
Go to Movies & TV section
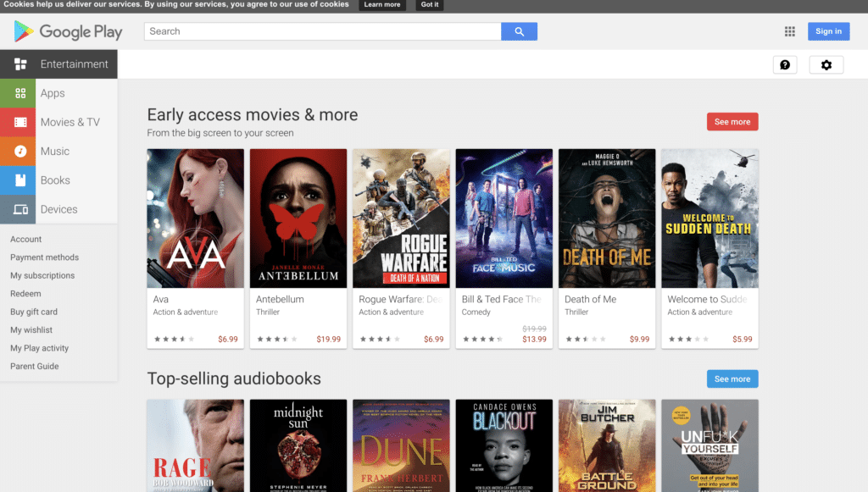point(70,122)
